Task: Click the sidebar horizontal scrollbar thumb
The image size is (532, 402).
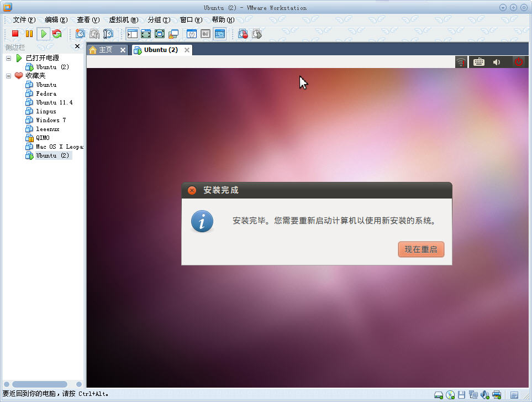Action: (40, 384)
